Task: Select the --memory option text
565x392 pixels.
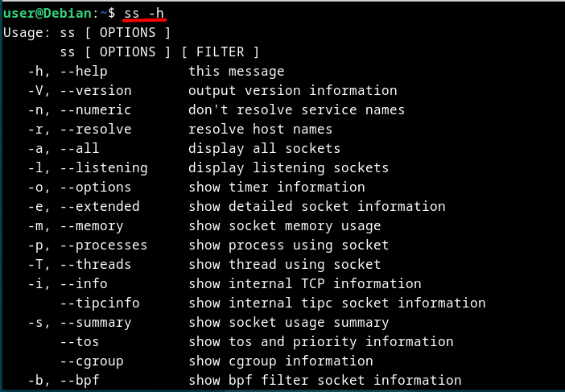Action: (92, 226)
